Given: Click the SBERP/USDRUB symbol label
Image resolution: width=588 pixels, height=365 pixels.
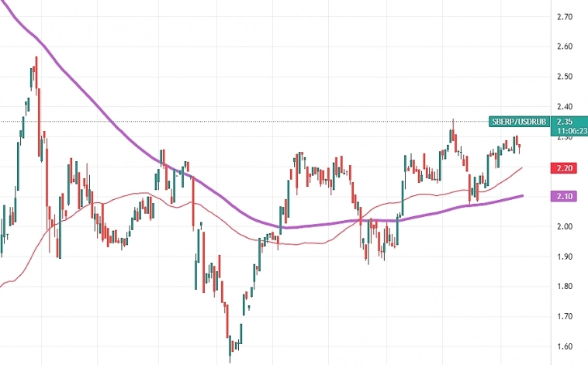Looking at the screenshot, I should [520, 122].
